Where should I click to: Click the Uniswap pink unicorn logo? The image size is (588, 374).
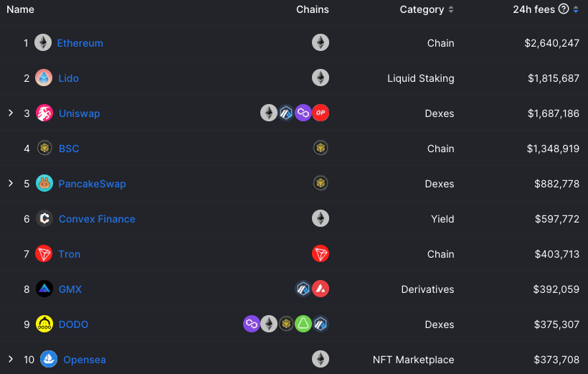click(44, 113)
